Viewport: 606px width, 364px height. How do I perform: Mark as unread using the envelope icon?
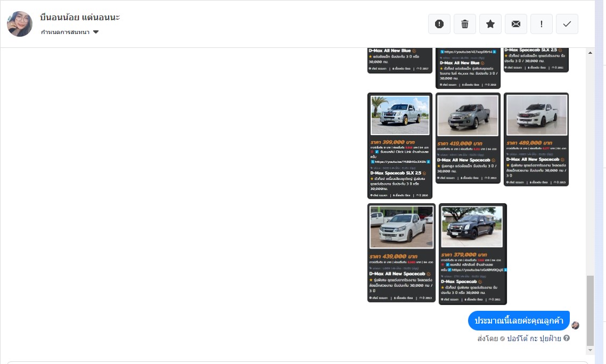[x=516, y=24]
